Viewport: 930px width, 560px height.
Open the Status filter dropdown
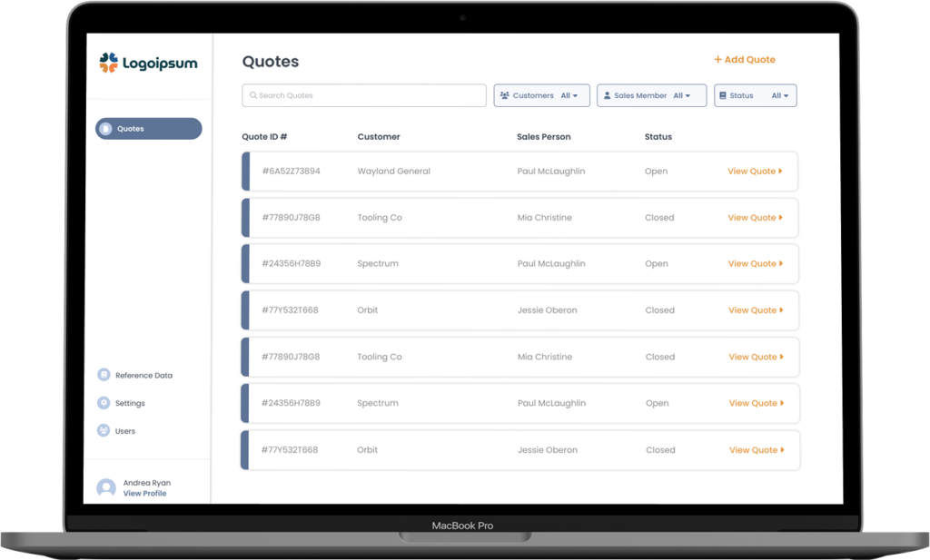tap(781, 95)
